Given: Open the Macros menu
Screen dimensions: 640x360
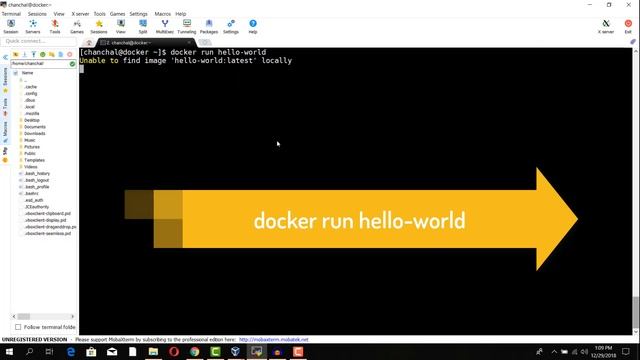Looking at the screenshot, I should 162,14.
